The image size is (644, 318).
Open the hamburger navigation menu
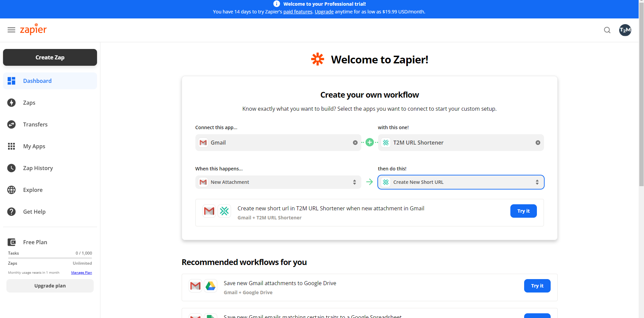(11, 30)
